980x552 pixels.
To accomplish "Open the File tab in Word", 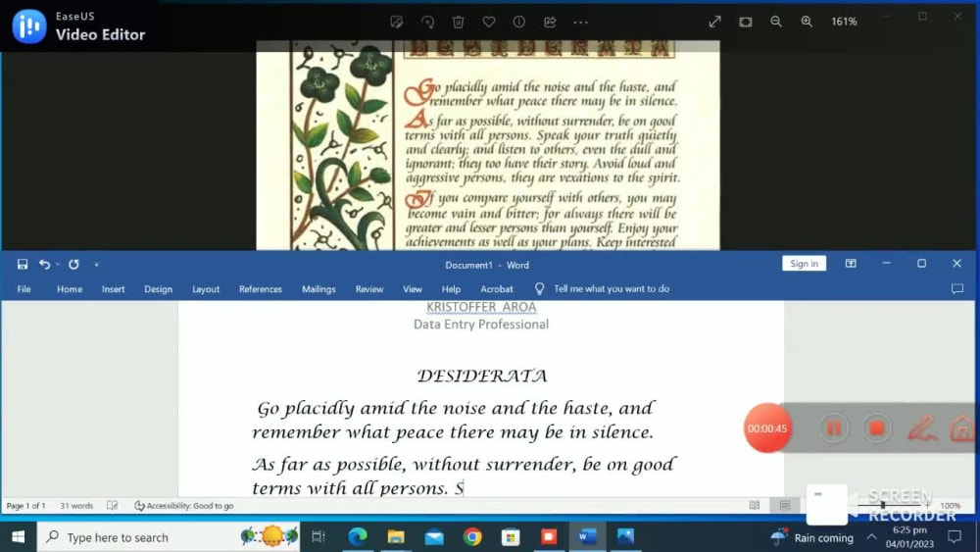I will point(24,289).
